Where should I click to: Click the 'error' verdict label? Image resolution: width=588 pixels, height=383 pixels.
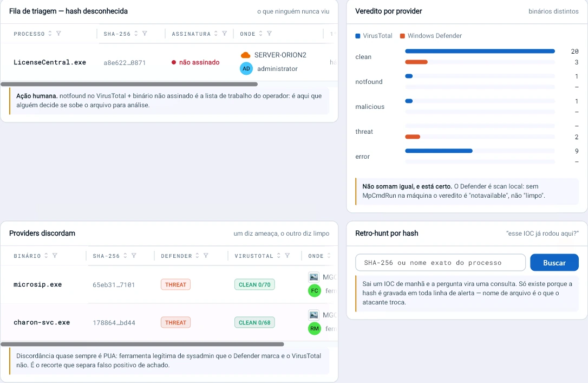click(x=363, y=157)
